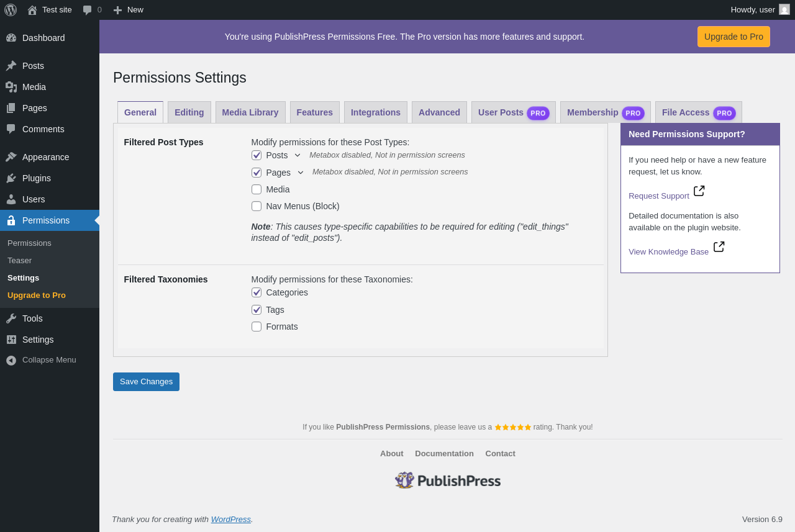Screen dimensions: 795x532
Task: Open the Media Library tab
Action: [250, 112]
